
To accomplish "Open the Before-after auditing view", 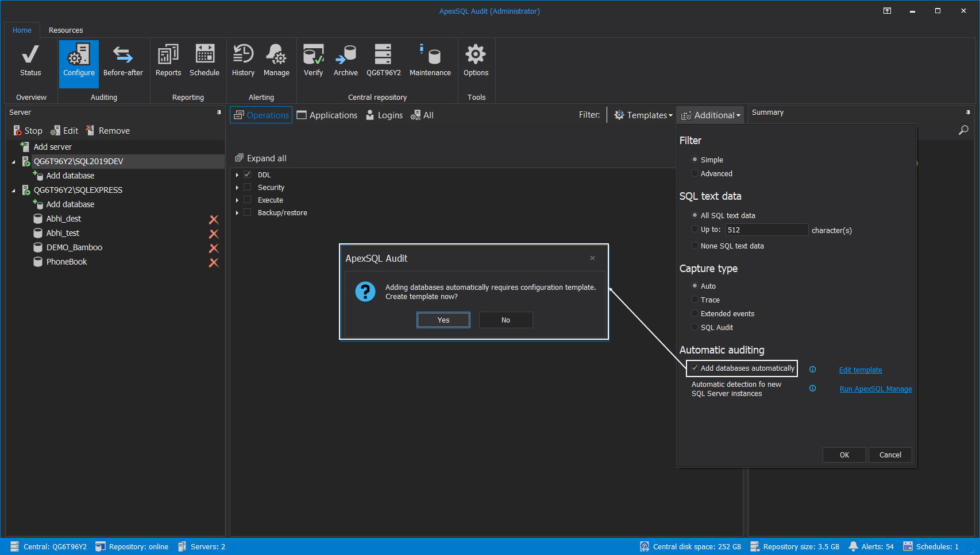I will [x=123, y=61].
